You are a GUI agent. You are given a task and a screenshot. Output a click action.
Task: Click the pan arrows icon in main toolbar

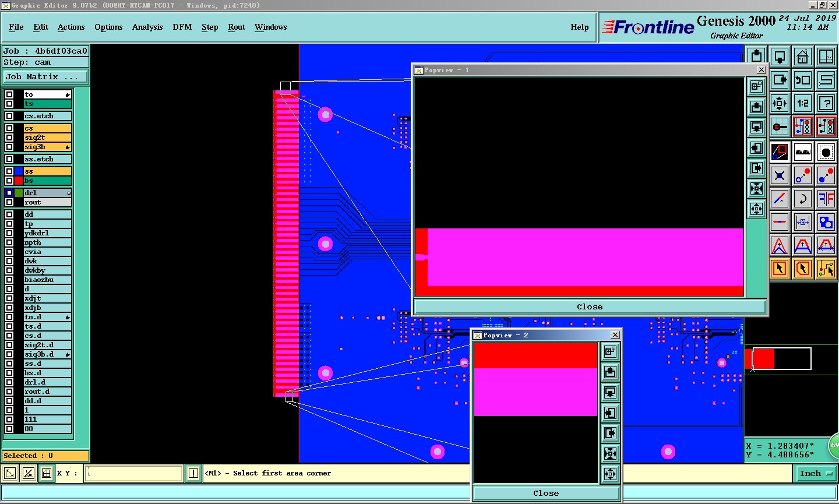click(779, 103)
